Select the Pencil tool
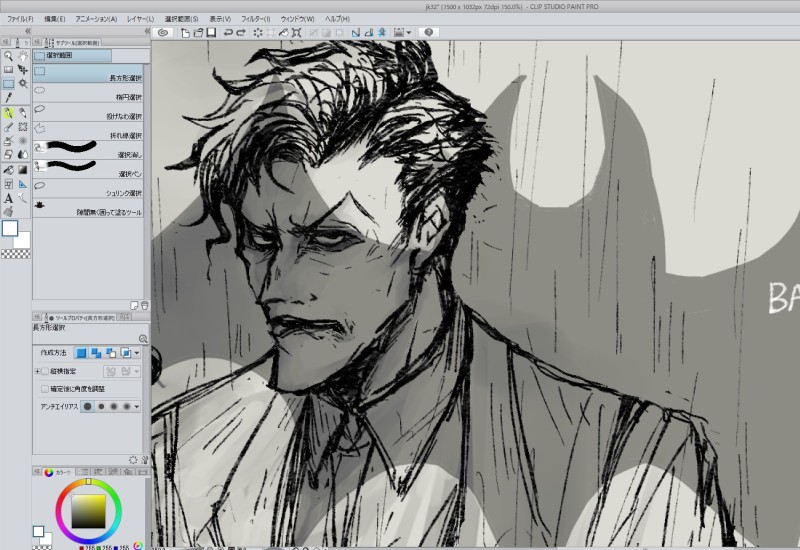The width and height of the screenshot is (800, 550). point(23,113)
